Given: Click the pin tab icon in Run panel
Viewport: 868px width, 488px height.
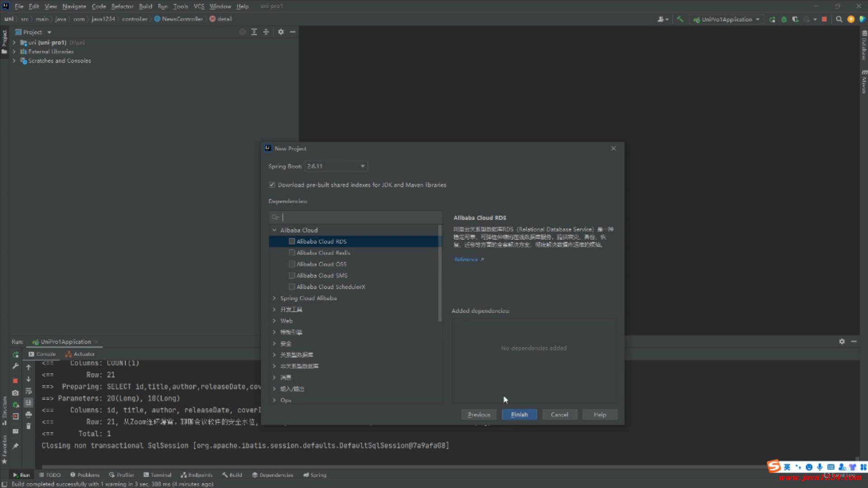Looking at the screenshot, I should point(15,446).
